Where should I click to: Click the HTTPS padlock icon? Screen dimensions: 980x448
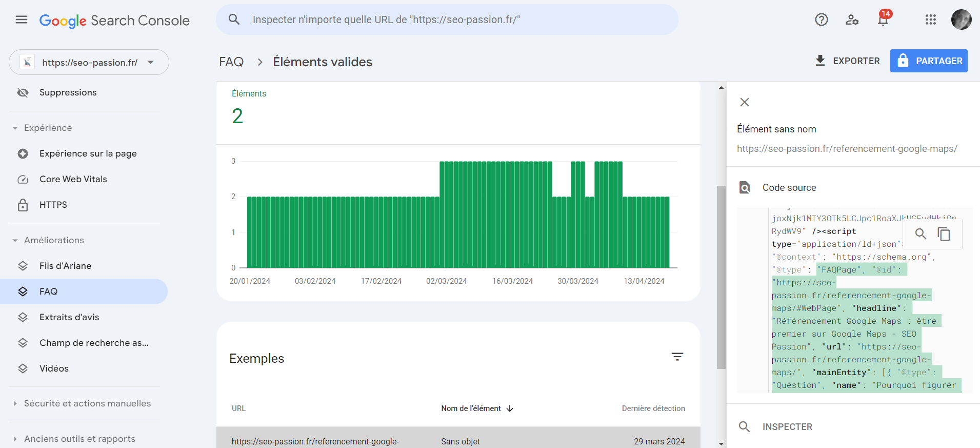pos(23,205)
